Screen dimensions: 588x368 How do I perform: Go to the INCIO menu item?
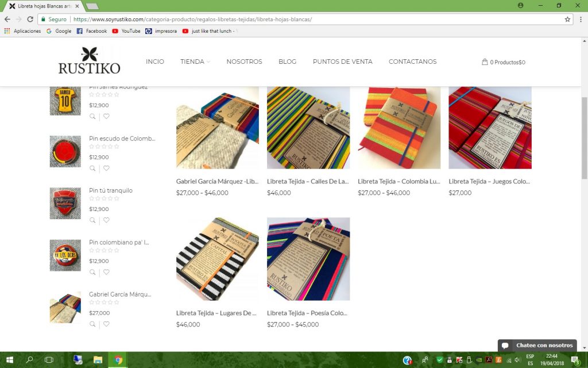click(x=155, y=62)
